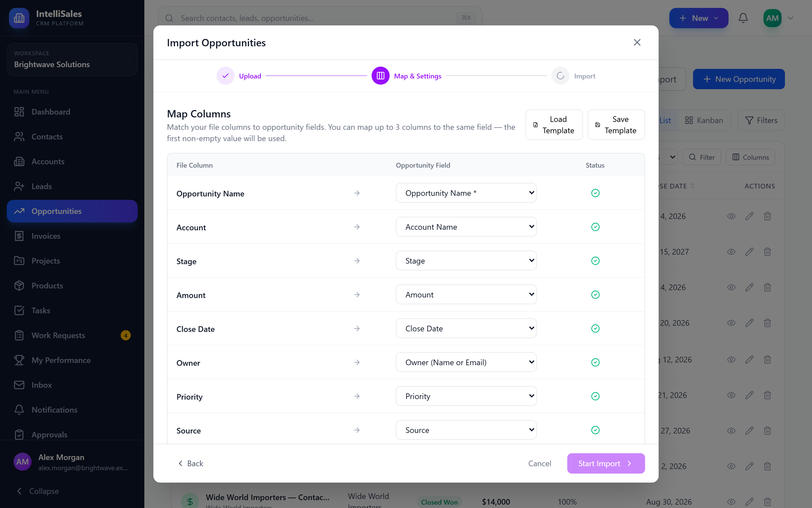Open the Dashboard sidebar item
This screenshot has width=812, height=508.
pos(72,112)
